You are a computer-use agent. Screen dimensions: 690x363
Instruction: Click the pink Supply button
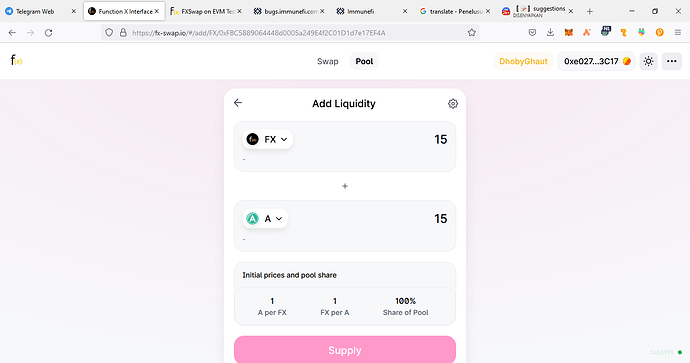pyautogui.click(x=345, y=350)
